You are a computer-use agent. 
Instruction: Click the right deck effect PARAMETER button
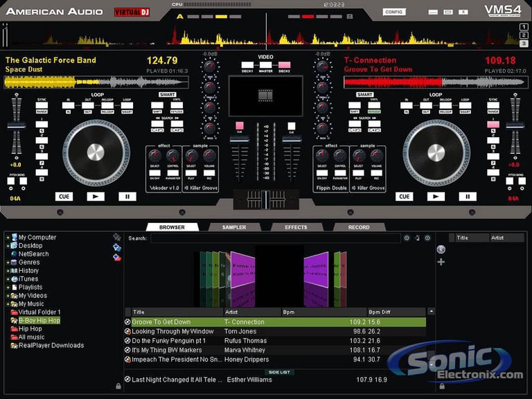[340, 173]
